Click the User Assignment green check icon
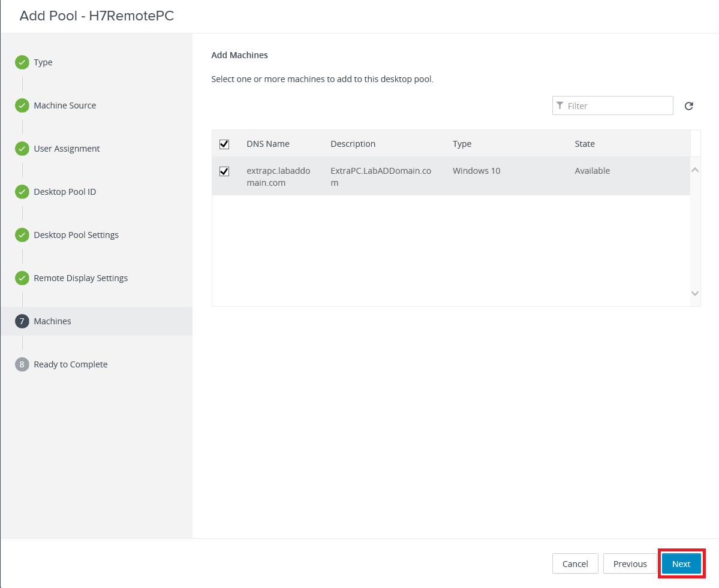Viewport: 719px width, 588px height. [x=22, y=149]
